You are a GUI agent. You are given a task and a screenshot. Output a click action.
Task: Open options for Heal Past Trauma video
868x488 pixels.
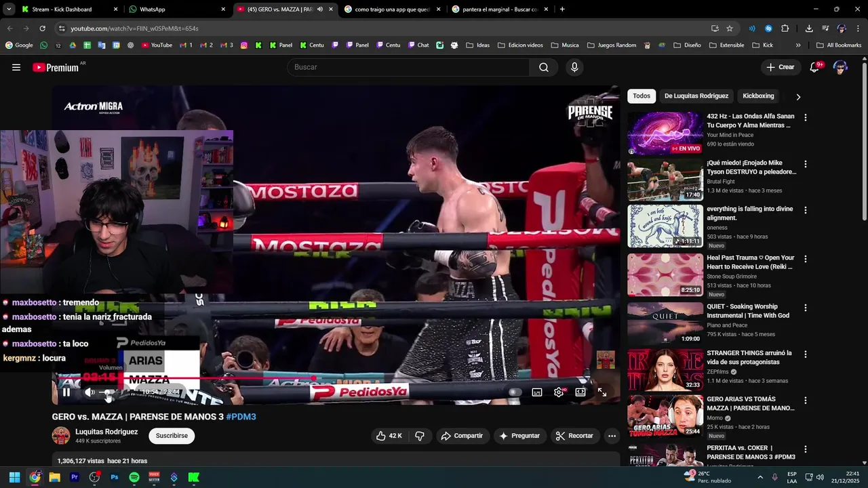coord(806,259)
